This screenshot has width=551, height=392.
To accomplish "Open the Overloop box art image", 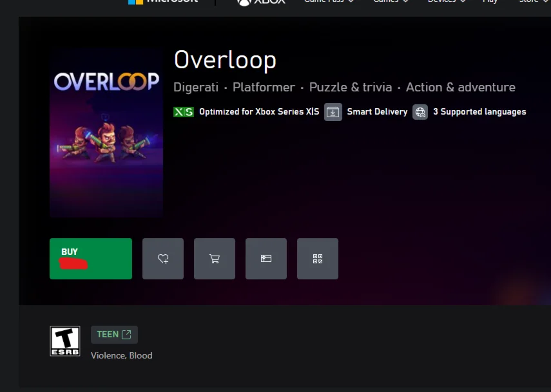I will (106, 133).
